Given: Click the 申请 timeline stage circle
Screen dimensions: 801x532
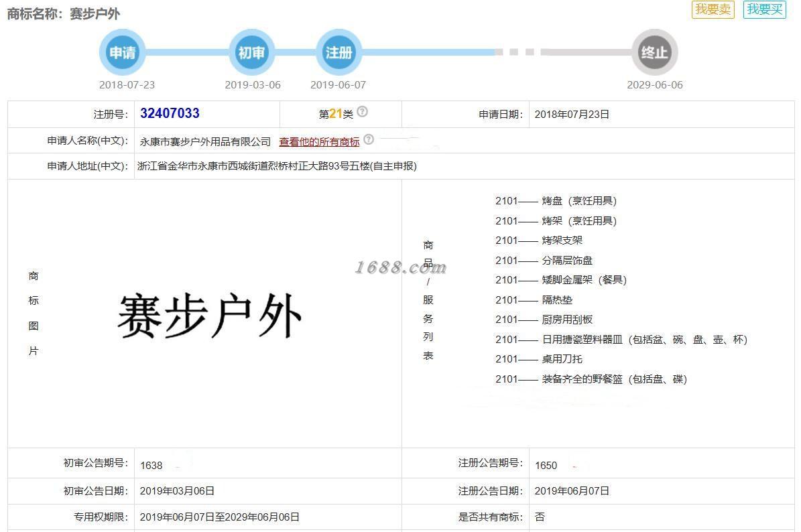Looking at the screenshot, I should click(x=122, y=52).
